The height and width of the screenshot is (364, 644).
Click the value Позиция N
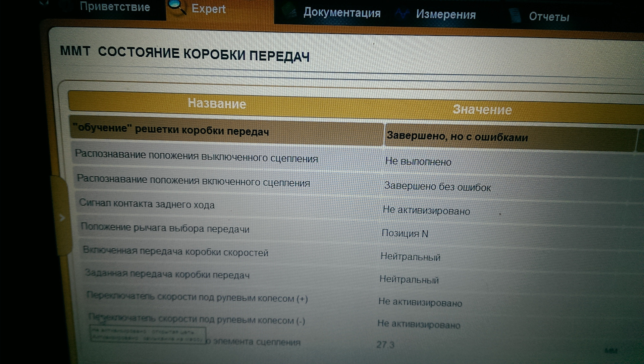[x=405, y=233]
